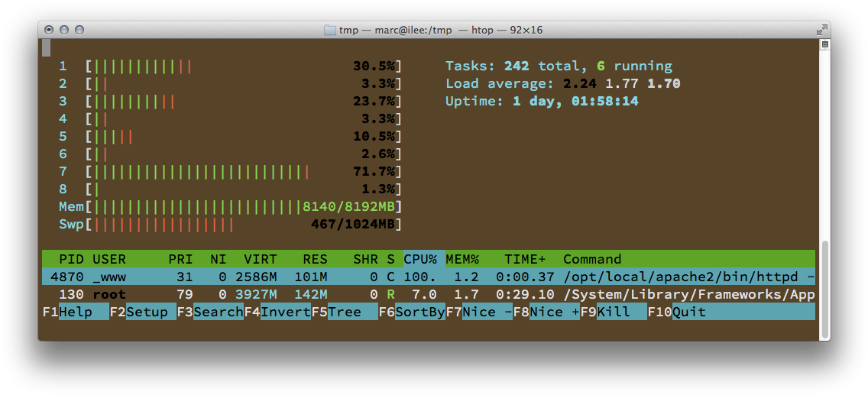Click the terminal vertical scrollbar thumb
The width and height of the screenshot is (868, 395).
point(824,290)
